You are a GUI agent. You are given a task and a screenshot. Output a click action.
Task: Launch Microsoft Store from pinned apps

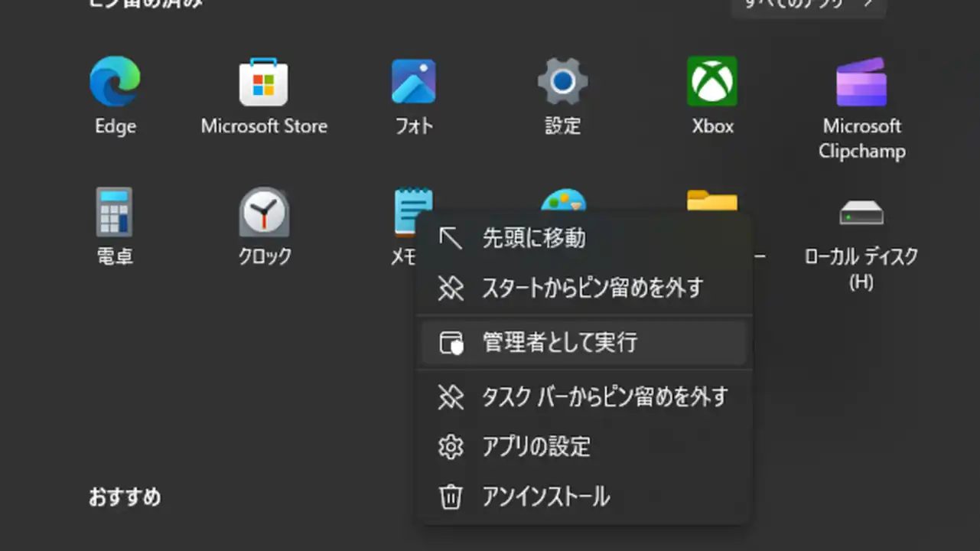point(264,81)
